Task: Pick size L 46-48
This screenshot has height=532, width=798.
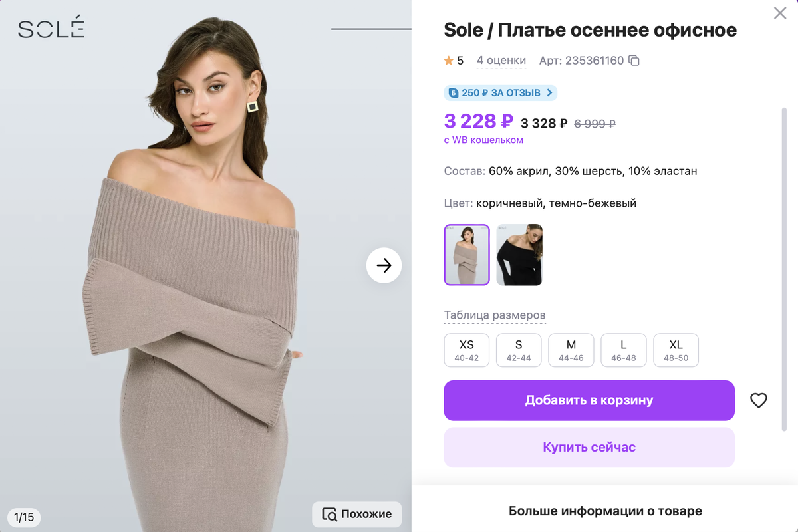Action: pos(623,350)
